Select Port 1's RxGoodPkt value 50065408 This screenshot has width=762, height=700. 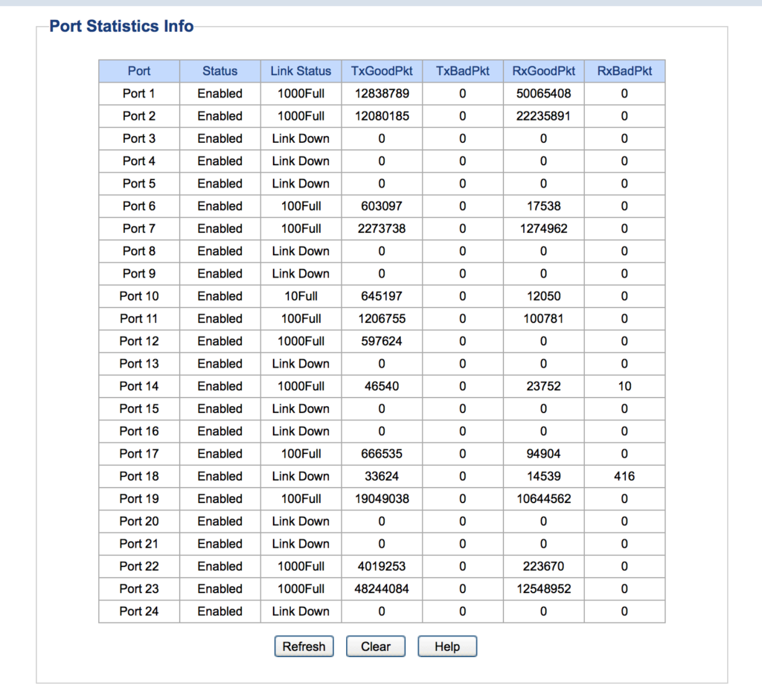(x=543, y=94)
